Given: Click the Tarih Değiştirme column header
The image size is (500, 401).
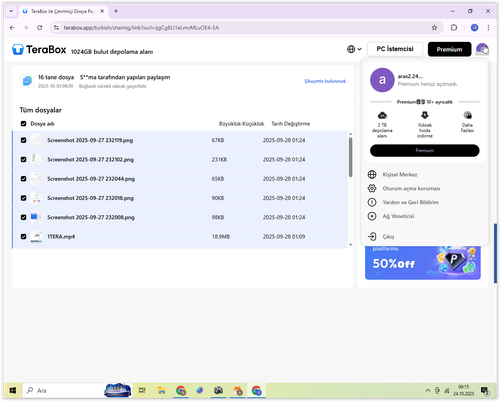Looking at the screenshot, I should coord(291,124).
